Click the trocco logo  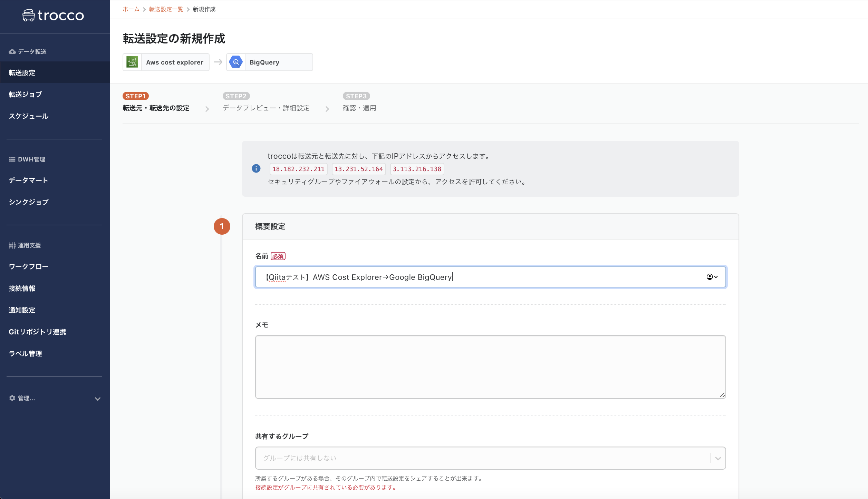(x=53, y=16)
